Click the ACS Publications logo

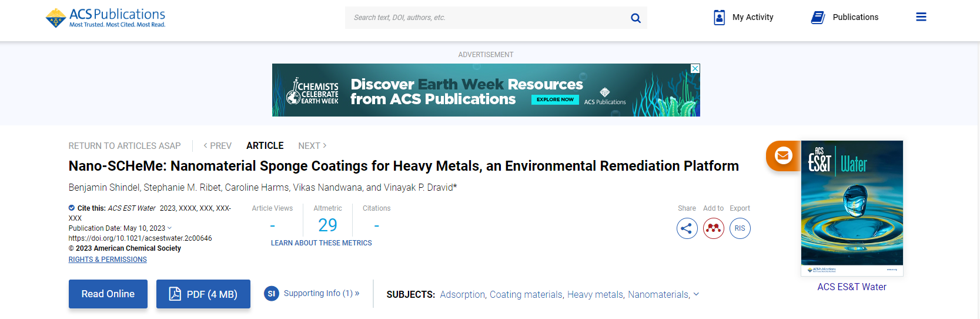[x=106, y=18]
